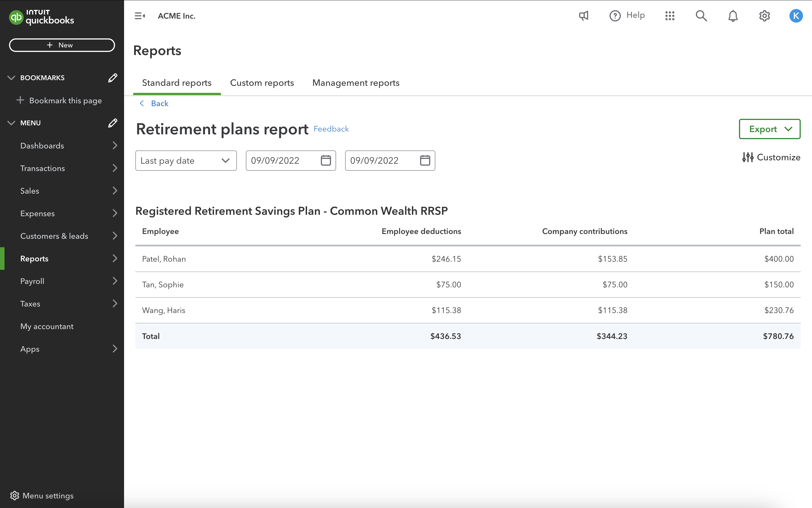Select the Wang, Haris row
This screenshot has width=812, height=508.
(468, 310)
